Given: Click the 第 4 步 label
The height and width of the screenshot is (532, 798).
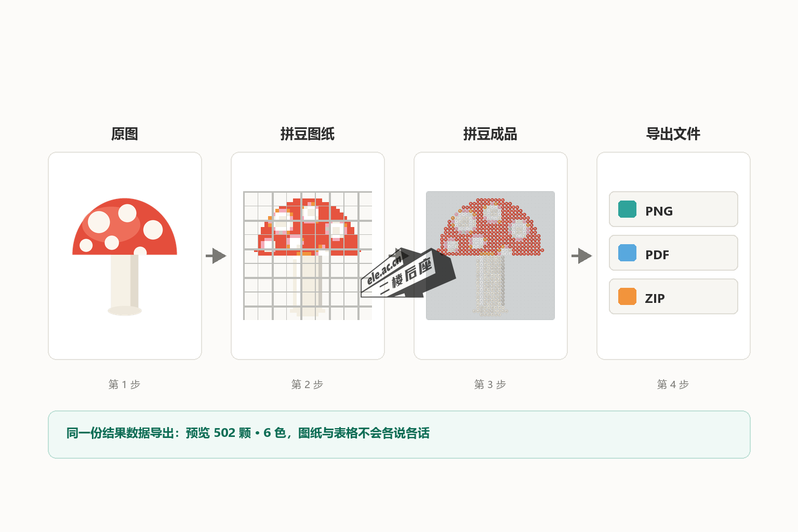Looking at the screenshot, I should pos(673,384).
